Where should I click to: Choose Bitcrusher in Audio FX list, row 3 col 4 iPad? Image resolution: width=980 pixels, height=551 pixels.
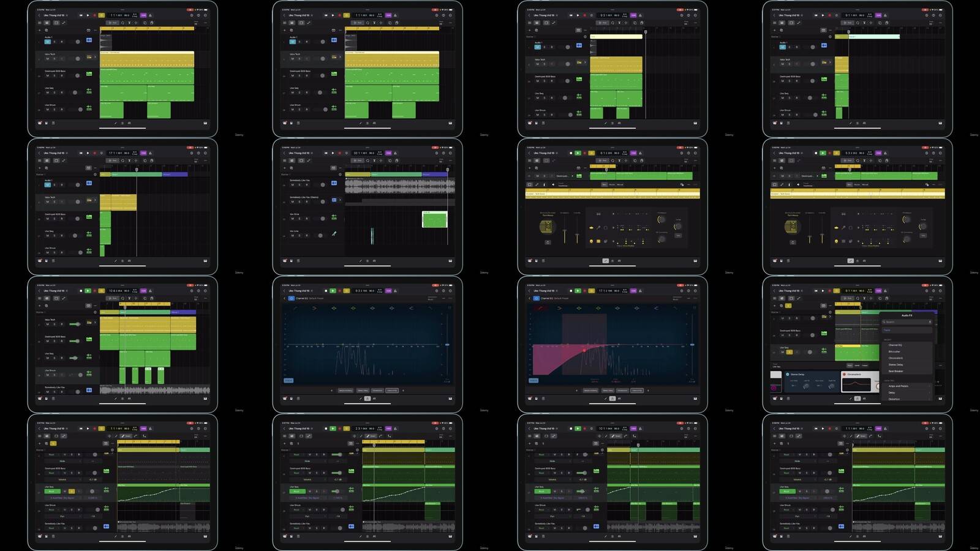click(894, 351)
